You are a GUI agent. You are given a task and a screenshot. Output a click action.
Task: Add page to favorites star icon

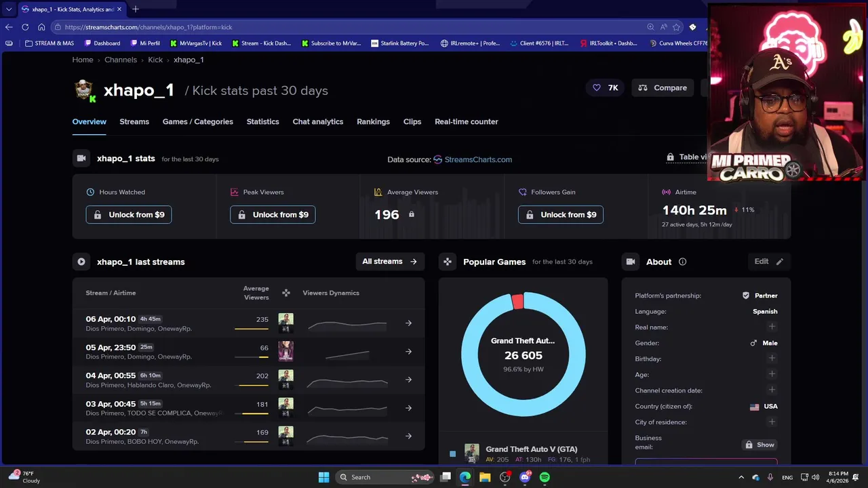point(676,27)
